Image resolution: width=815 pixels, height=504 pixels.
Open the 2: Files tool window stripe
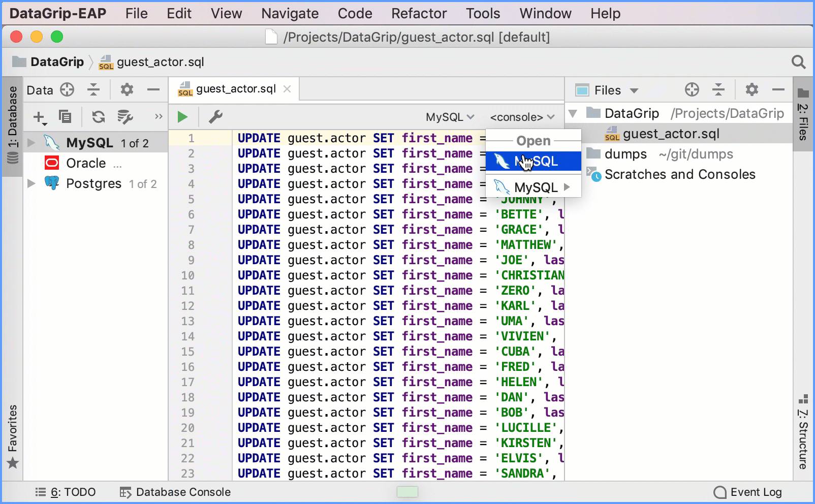(x=803, y=114)
